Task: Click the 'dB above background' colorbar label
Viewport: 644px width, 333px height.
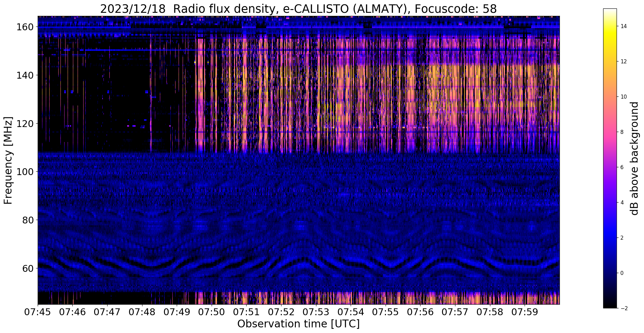Action: point(634,159)
